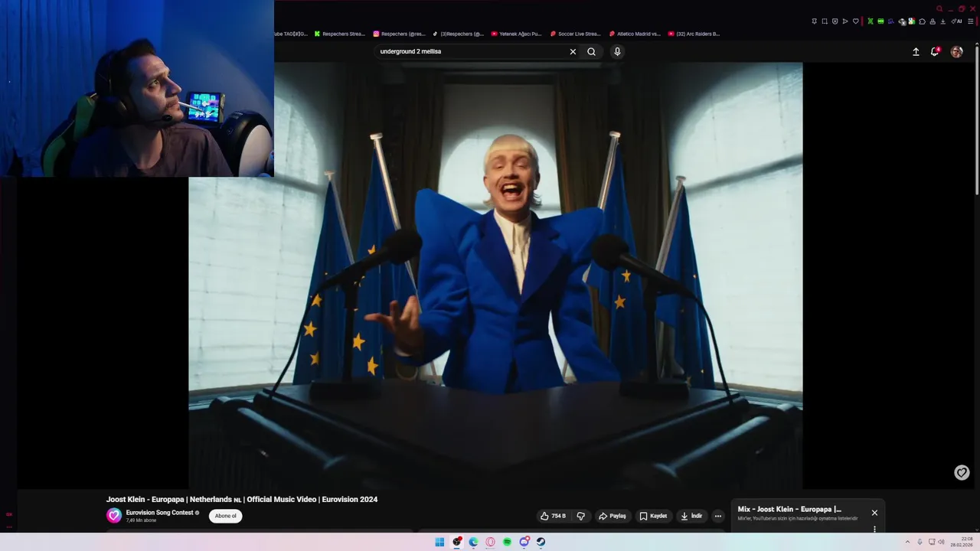Viewport: 980px width, 551px height.
Task: Close the Mix - Joost Klein playlist panel
Action: (x=874, y=513)
